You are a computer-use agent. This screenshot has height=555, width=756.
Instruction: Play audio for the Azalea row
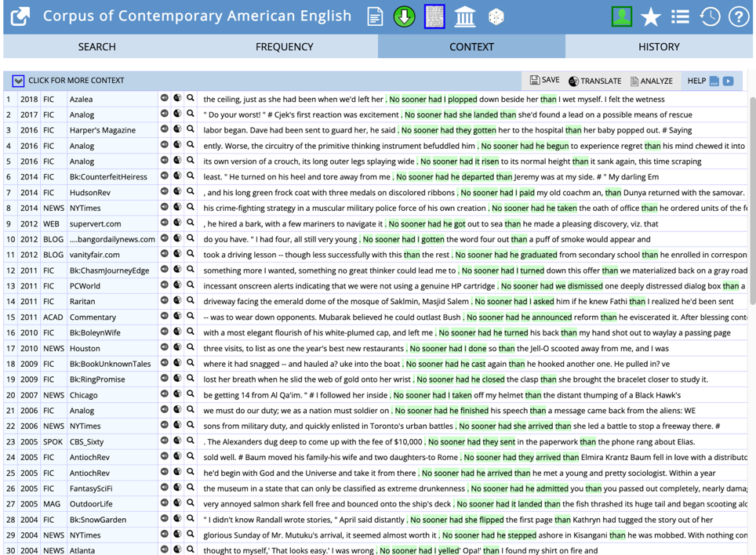pos(165,98)
